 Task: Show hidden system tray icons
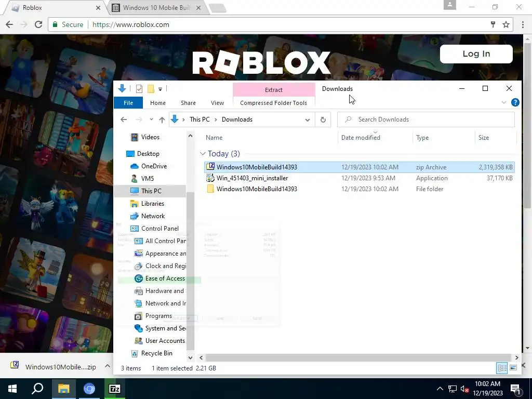pyautogui.click(x=440, y=389)
